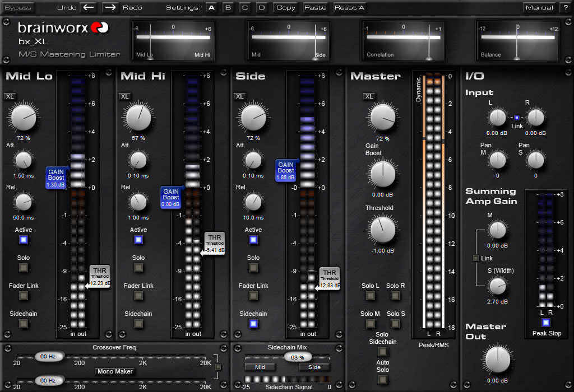Click Mid Lo Gain Boost 1.36 dB handle
574x392 pixels.
click(x=57, y=178)
